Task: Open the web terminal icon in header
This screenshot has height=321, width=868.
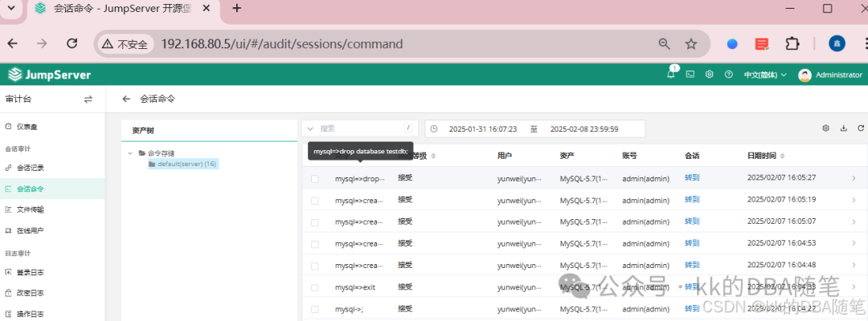Action: coord(690,75)
